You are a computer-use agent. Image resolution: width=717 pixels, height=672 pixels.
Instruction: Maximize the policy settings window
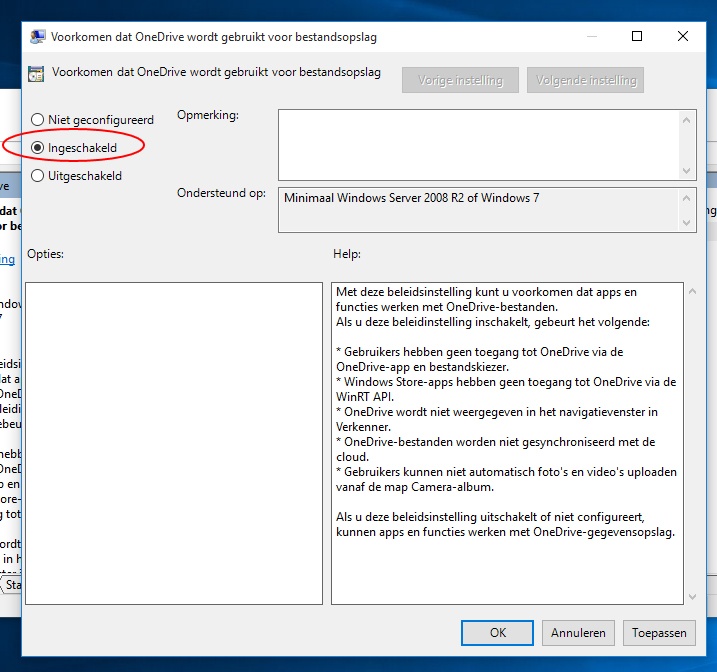[637, 36]
